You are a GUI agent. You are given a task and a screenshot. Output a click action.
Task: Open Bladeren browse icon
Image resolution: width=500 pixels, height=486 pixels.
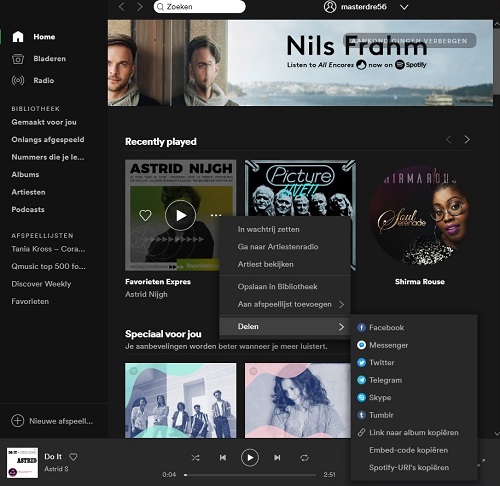click(18, 59)
